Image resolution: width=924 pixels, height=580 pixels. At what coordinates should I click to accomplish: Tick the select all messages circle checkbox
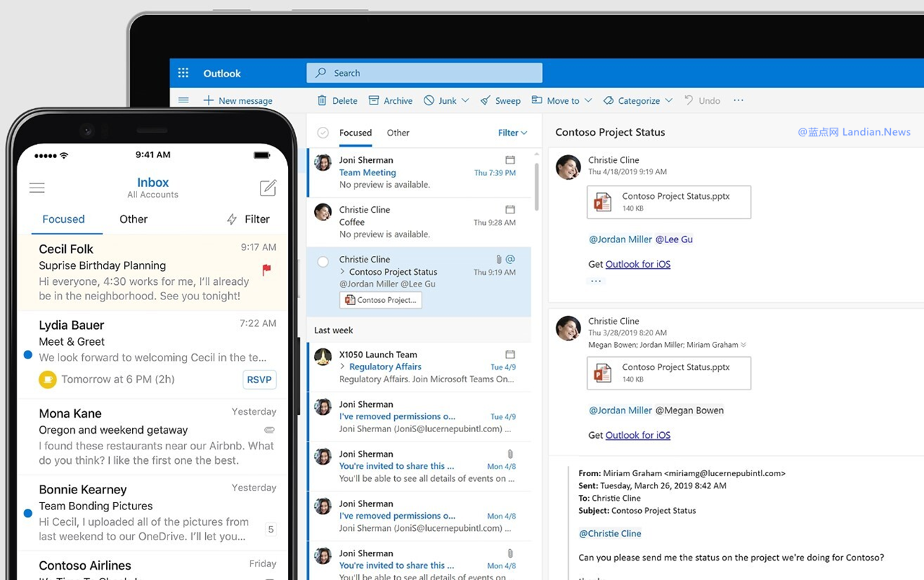(323, 133)
